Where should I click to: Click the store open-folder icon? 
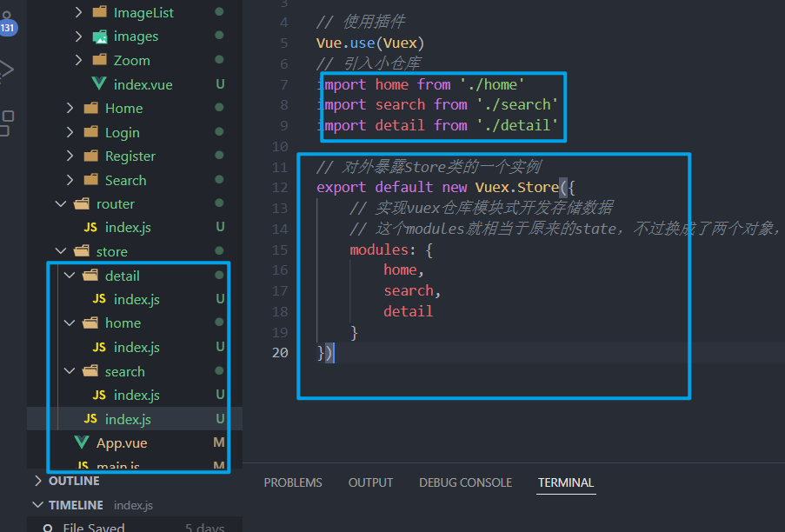click(x=82, y=251)
